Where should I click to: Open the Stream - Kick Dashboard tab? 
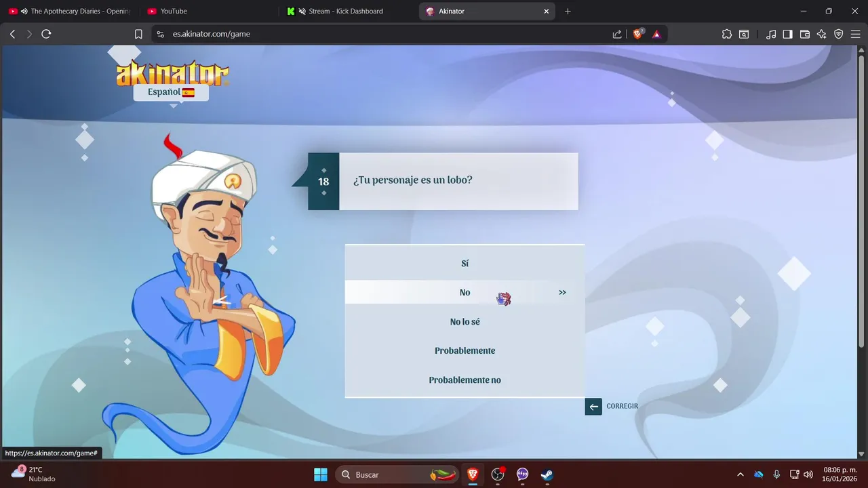346,12
